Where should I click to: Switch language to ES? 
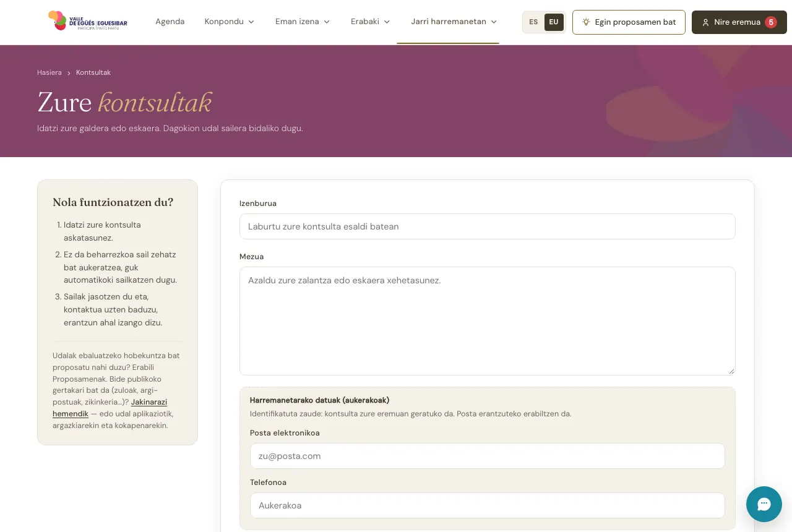(533, 22)
